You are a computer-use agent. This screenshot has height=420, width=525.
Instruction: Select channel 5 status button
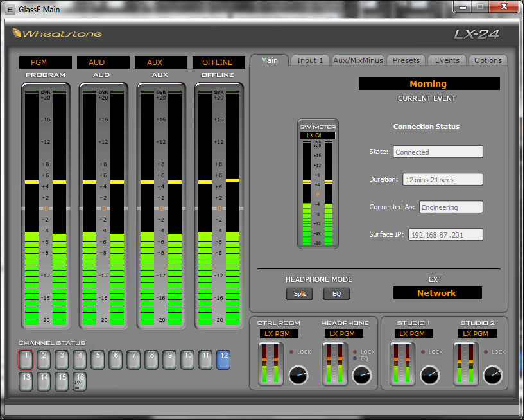[x=98, y=360]
